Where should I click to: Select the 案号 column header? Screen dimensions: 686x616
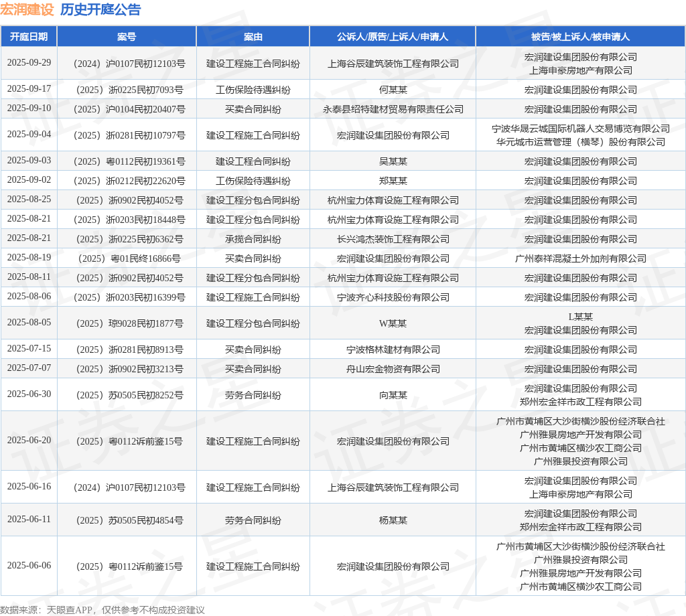[127, 37]
